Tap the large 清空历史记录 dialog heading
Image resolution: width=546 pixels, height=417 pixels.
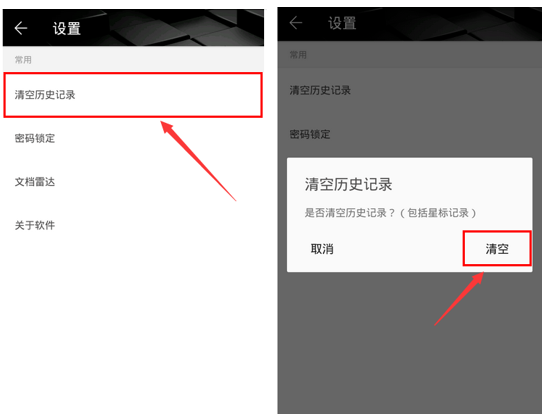point(349,184)
